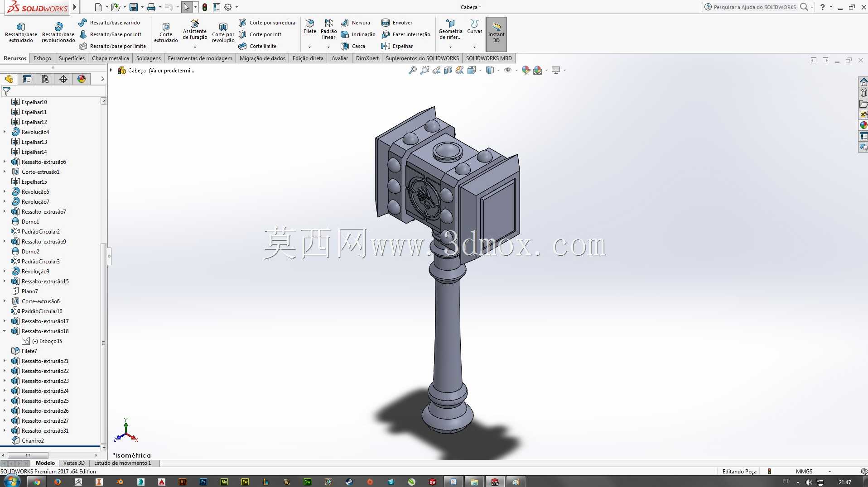Toggle Instant 3D mode

tap(496, 34)
